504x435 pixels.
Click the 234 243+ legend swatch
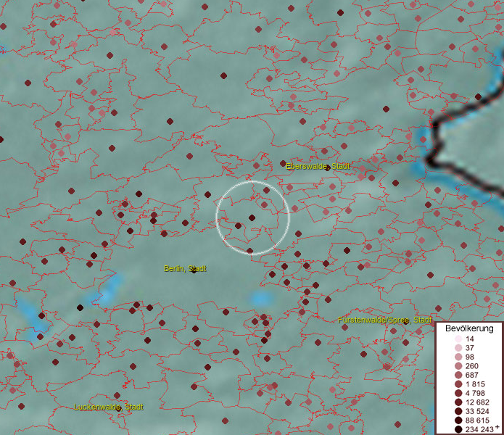coord(458,430)
